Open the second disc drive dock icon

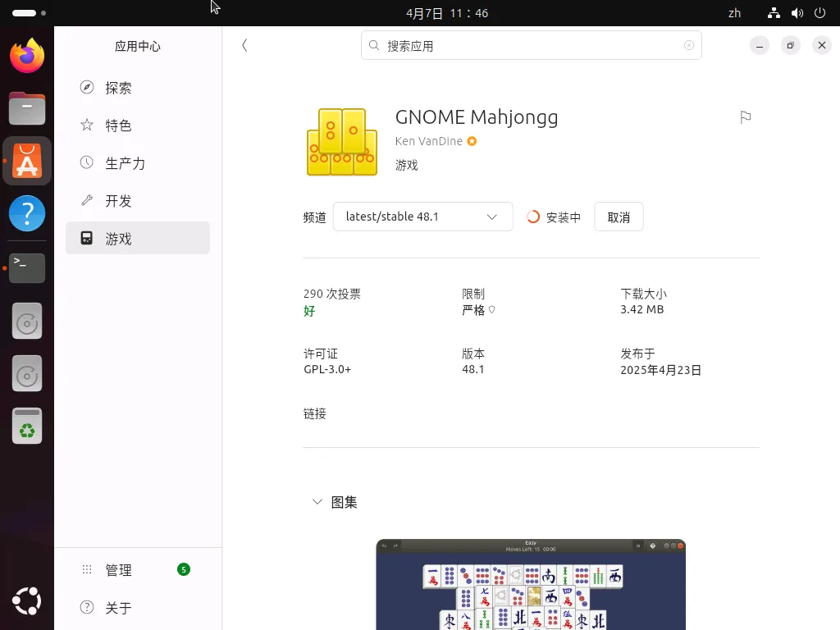(27, 373)
